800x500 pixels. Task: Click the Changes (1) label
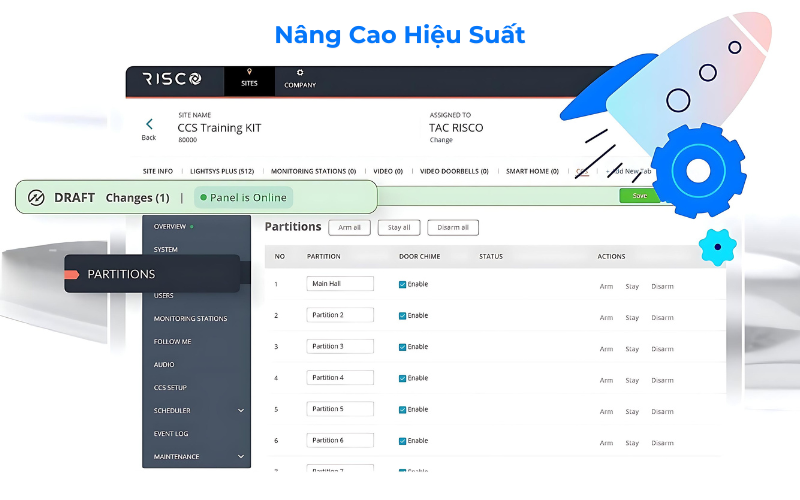[137, 197]
